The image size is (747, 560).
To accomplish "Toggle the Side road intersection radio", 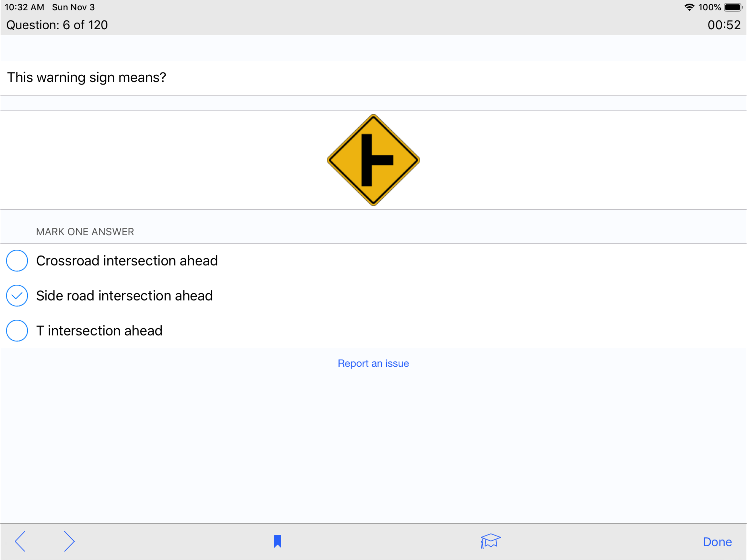I will [x=17, y=296].
